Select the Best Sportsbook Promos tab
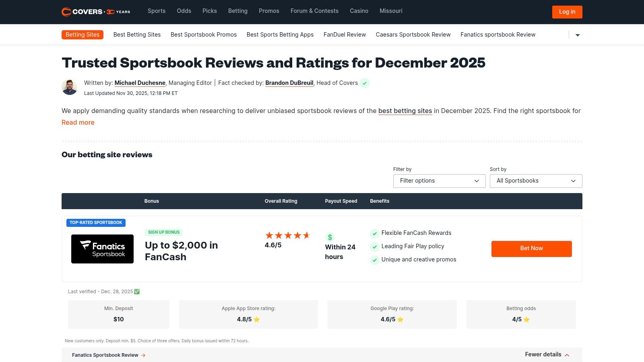644x362 pixels. pyautogui.click(x=204, y=35)
